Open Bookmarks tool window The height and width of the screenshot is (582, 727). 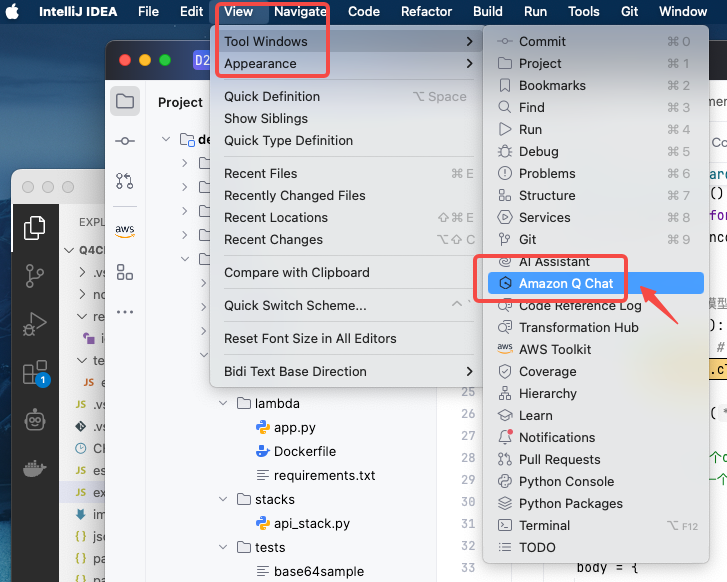tap(596, 86)
